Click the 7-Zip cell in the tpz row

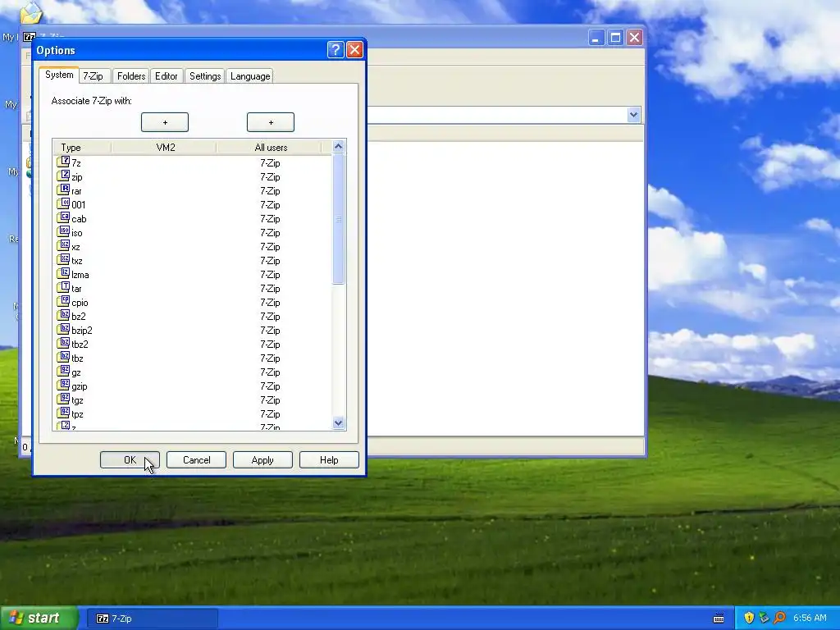tap(270, 413)
